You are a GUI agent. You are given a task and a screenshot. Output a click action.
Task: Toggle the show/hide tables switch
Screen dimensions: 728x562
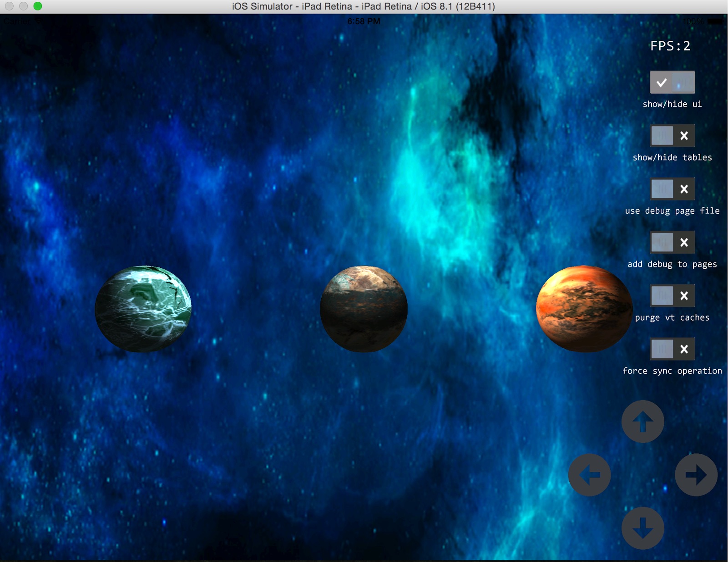coord(672,135)
